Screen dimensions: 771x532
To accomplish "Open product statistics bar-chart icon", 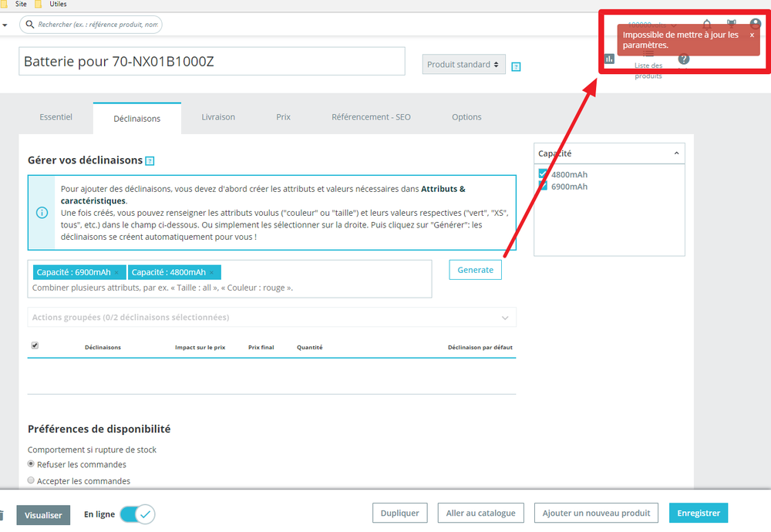I will [x=610, y=59].
